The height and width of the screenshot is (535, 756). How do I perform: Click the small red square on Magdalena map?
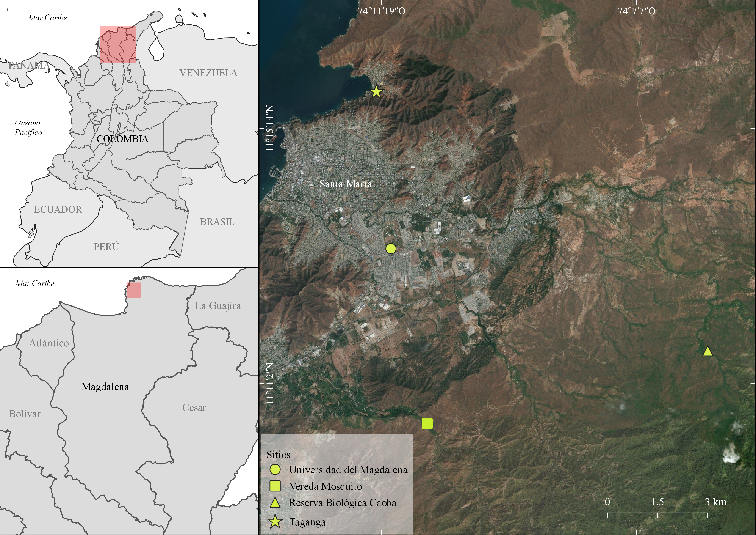point(134,290)
